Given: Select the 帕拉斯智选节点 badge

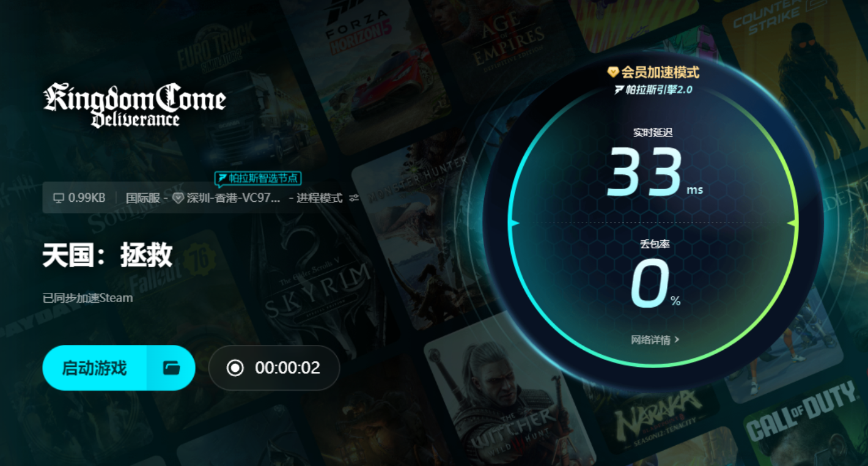Looking at the screenshot, I should pyautogui.click(x=258, y=179).
